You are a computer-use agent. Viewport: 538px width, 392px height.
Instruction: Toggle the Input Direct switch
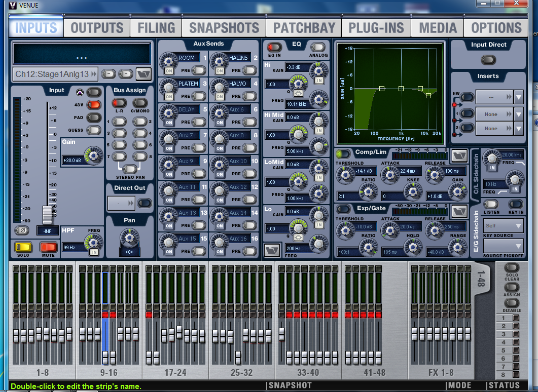point(488,60)
